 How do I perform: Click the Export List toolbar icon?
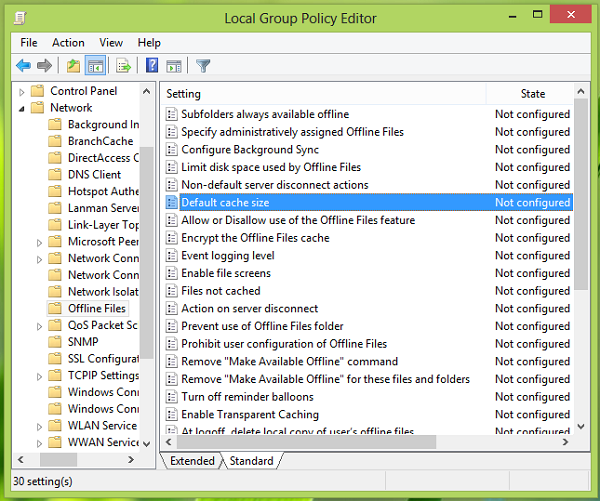(124, 66)
